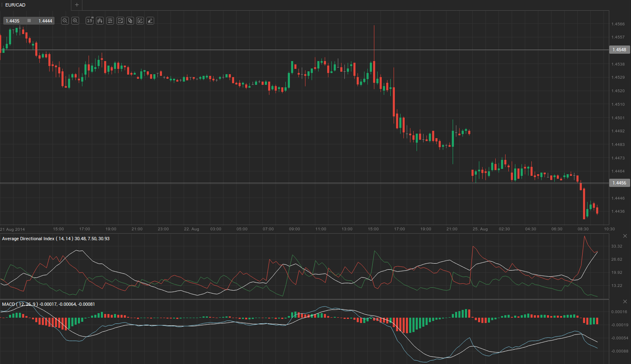Close the Average Directional Index panel

(x=625, y=236)
